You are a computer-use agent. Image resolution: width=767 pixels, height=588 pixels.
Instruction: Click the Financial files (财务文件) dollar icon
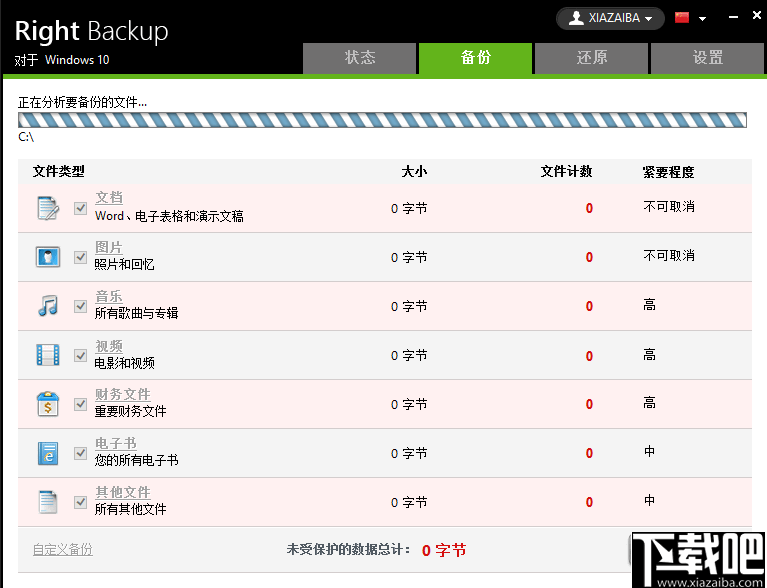click(48, 404)
